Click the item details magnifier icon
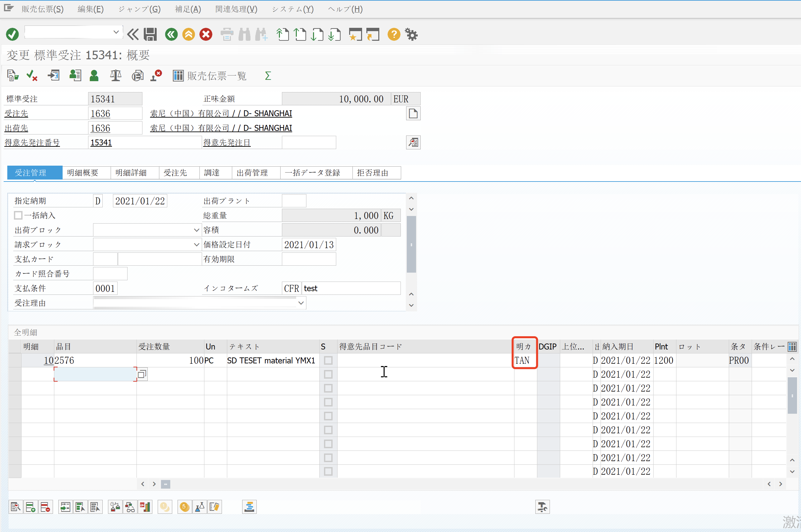This screenshot has height=532, width=801. 16,507
